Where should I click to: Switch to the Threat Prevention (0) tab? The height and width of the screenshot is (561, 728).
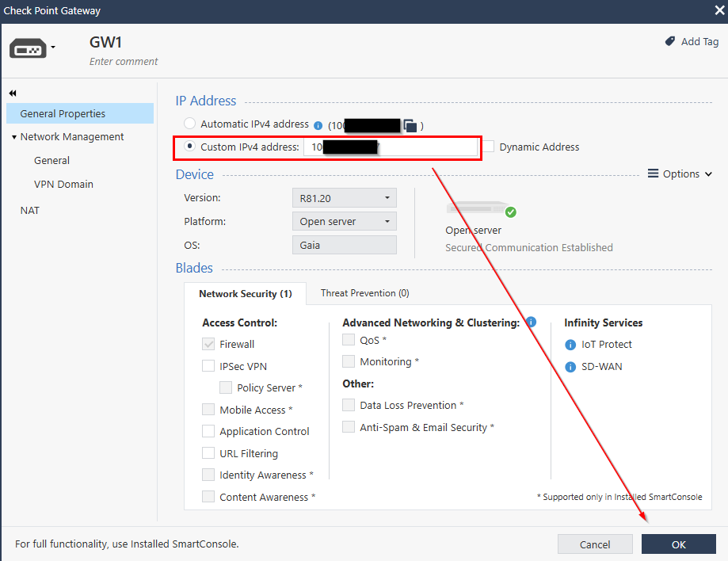click(365, 293)
